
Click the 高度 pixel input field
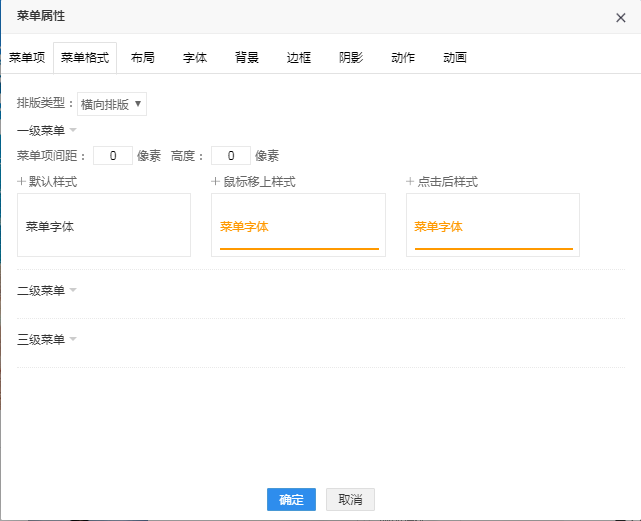click(231, 156)
